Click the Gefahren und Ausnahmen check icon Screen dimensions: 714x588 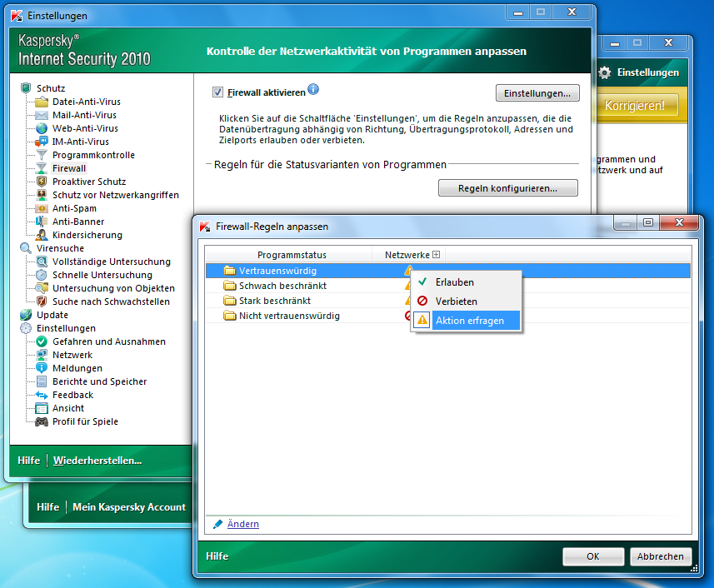tap(42, 341)
